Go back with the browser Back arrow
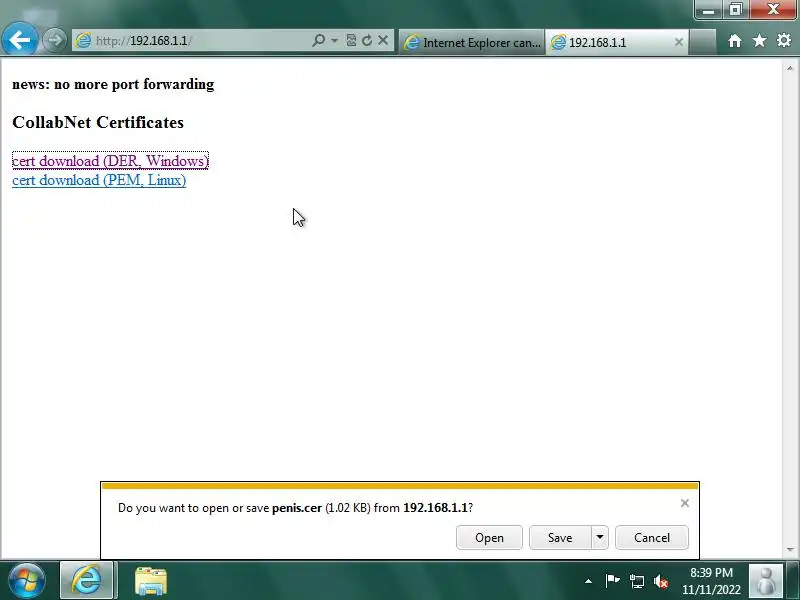800x600 pixels. tap(19, 39)
